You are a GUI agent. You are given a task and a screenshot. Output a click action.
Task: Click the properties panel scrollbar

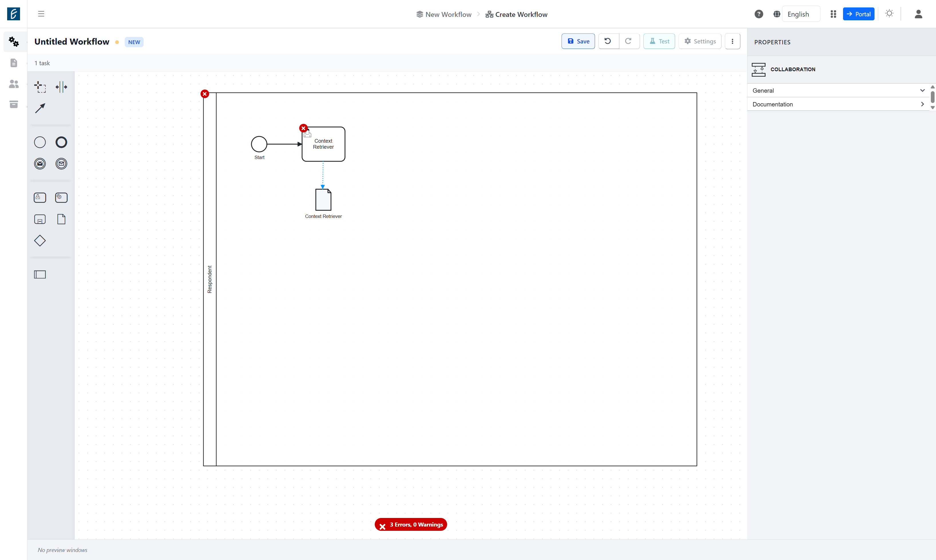point(932,97)
